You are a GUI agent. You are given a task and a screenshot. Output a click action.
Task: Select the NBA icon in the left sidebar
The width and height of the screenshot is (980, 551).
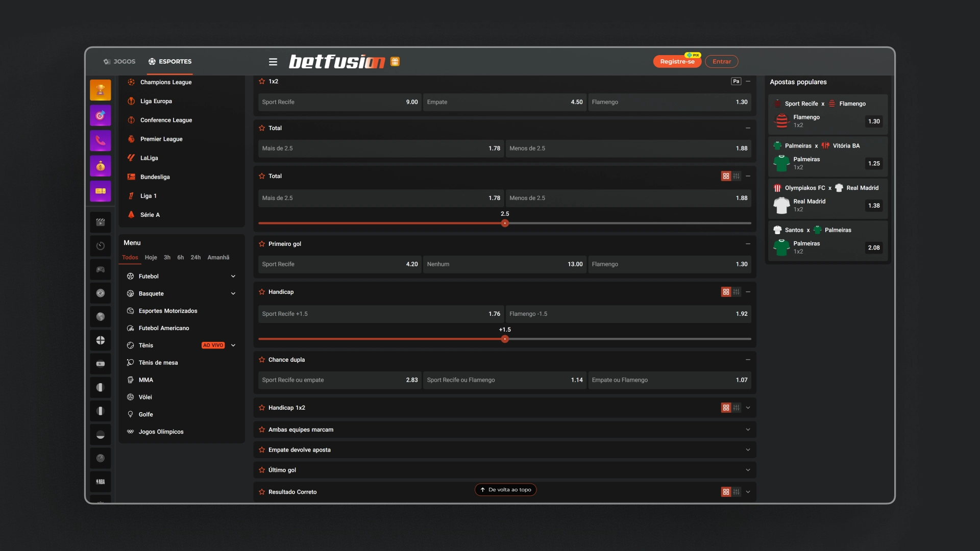click(x=100, y=481)
